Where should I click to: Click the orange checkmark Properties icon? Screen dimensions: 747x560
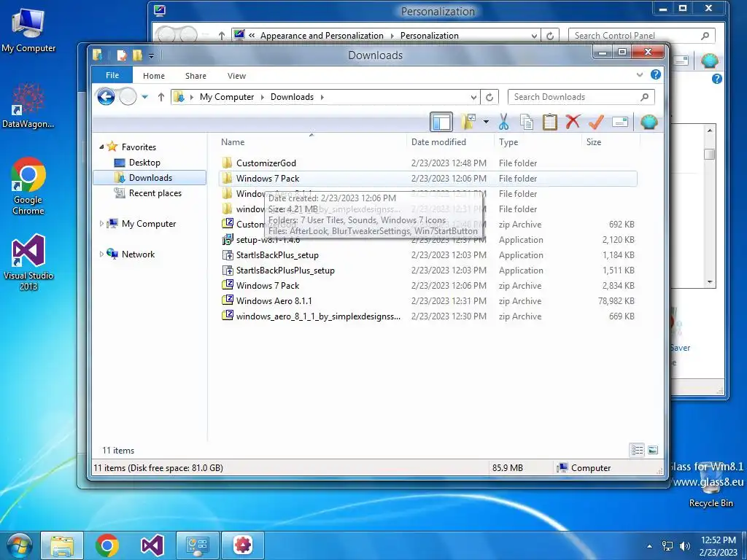596,122
